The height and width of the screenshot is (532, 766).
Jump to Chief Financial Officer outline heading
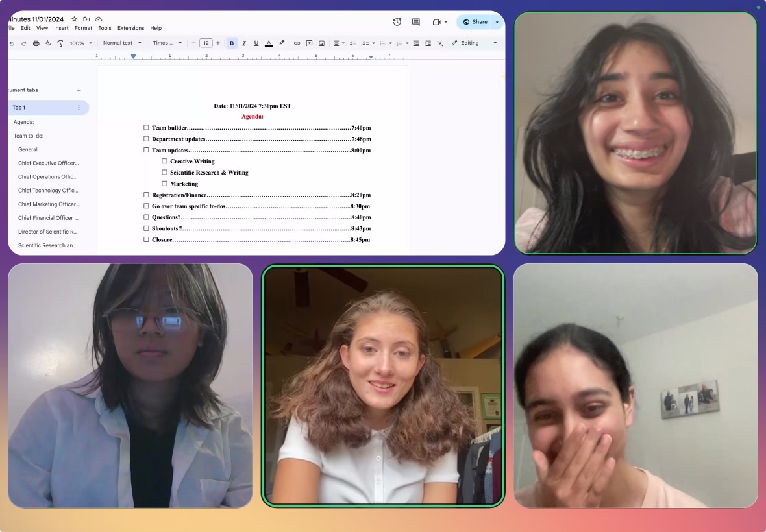[x=48, y=218]
